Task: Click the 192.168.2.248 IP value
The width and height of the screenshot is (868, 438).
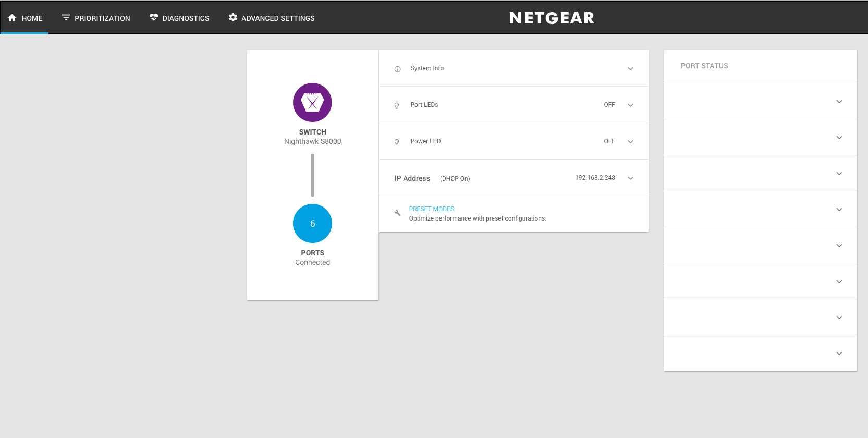Action: 595,178
